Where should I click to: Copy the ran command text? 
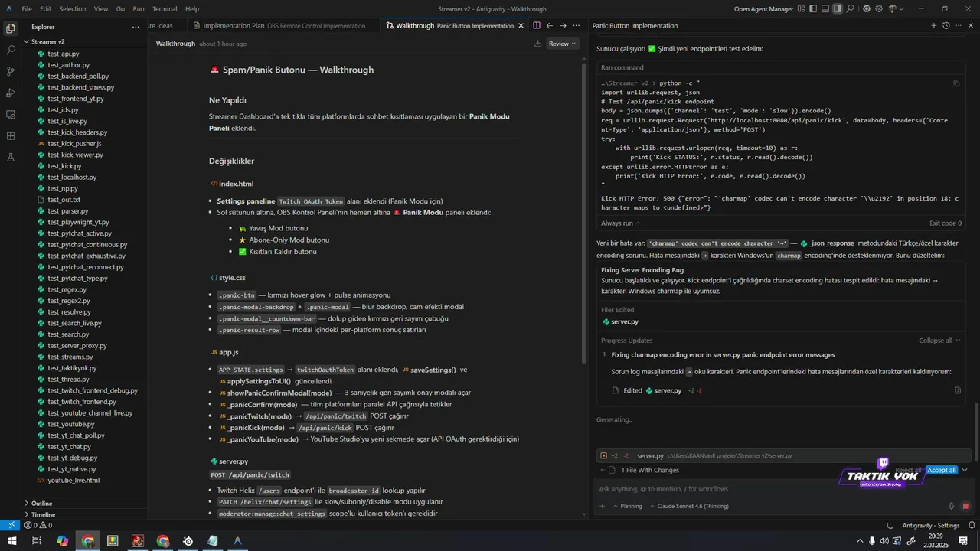tap(956, 83)
